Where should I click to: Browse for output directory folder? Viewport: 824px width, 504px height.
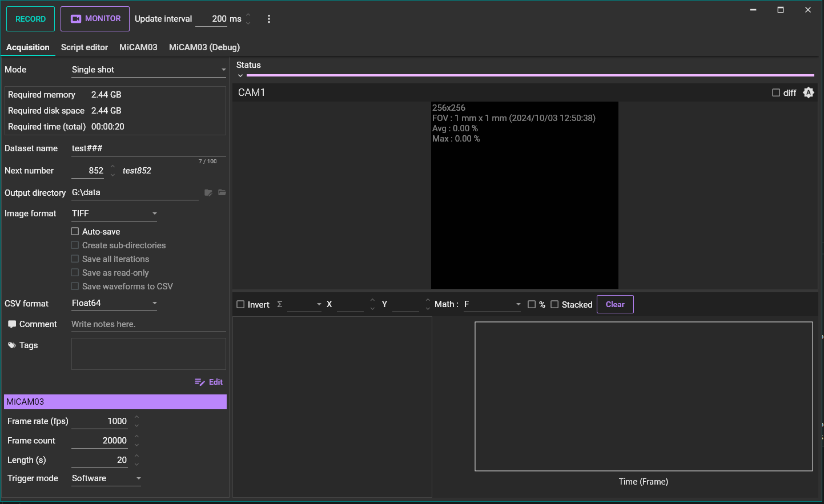point(222,193)
